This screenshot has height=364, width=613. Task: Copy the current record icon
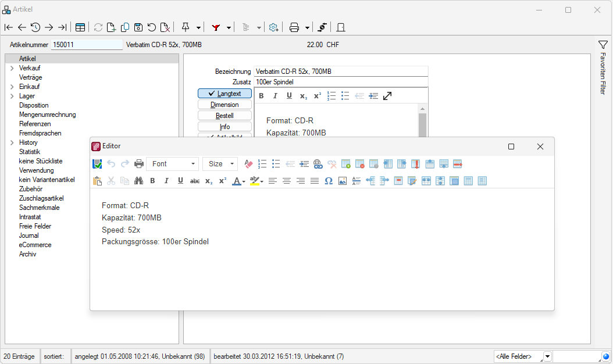[125, 27]
